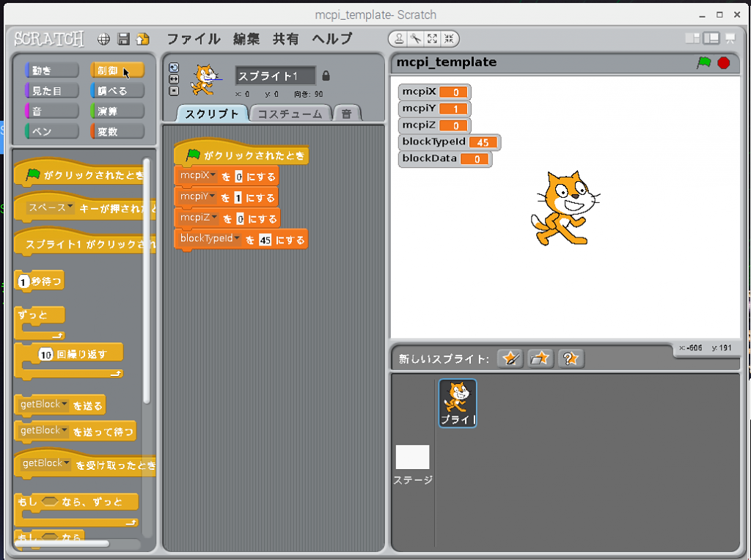Switch to the 音 tab

(x=347, y=114)
